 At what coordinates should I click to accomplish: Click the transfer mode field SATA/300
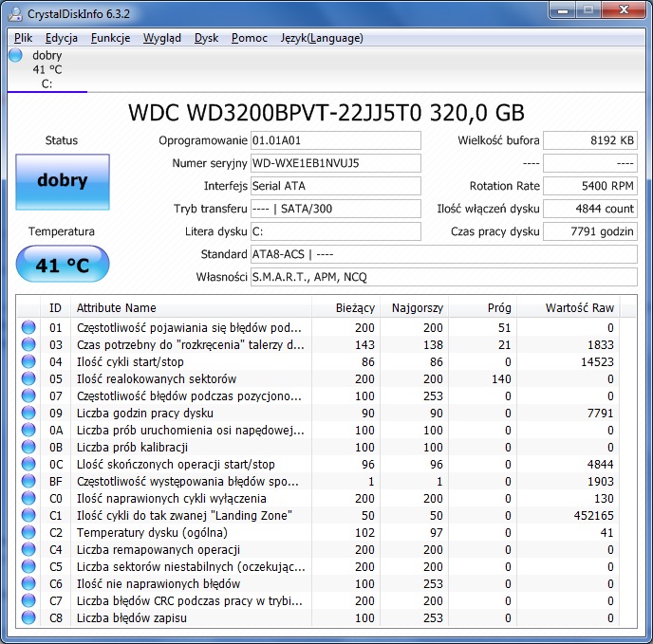click(336, 209)
